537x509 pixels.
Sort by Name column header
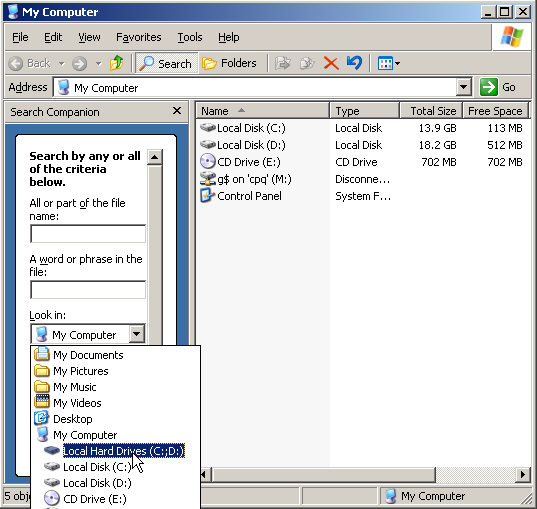tap(263, 111)
